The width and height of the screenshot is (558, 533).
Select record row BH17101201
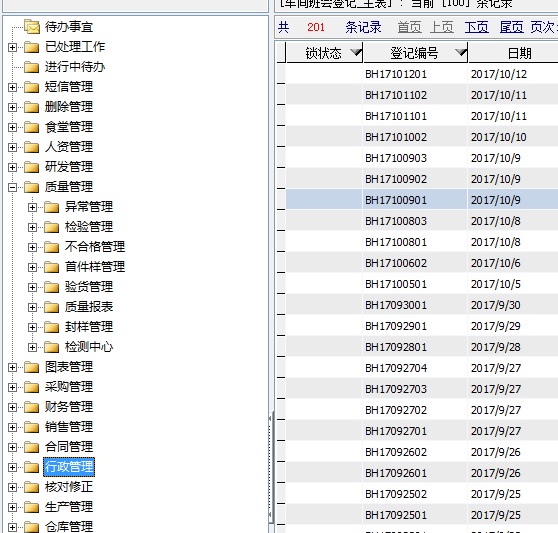[422, 74]
